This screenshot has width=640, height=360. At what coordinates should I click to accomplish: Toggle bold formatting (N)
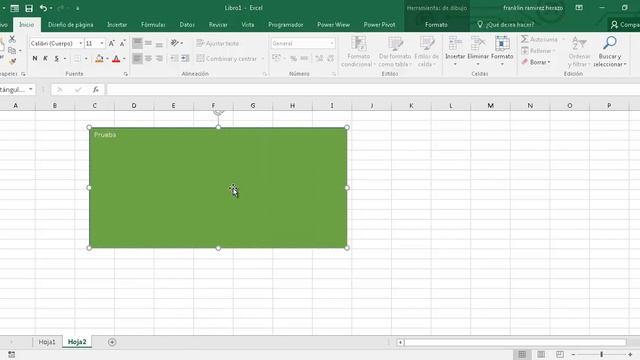(35, 59)
